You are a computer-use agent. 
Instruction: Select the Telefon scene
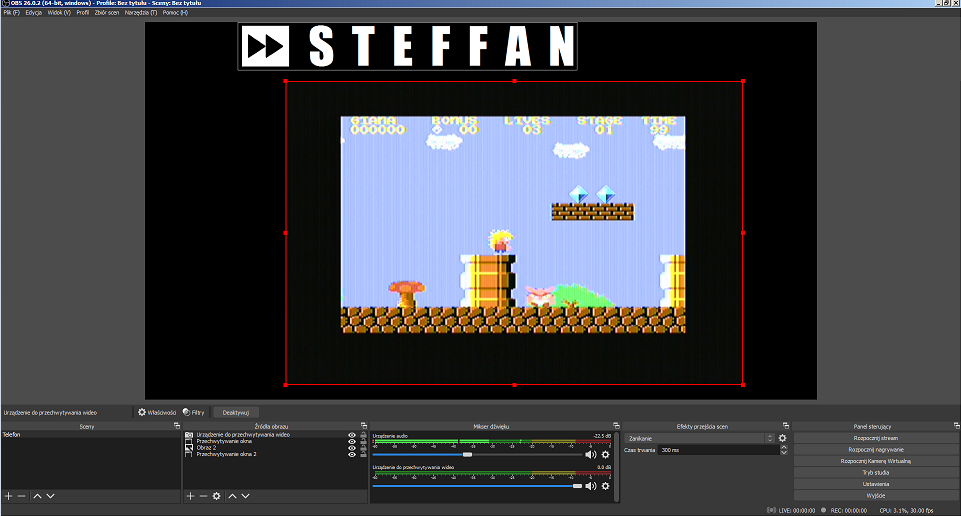pos(91,434)
